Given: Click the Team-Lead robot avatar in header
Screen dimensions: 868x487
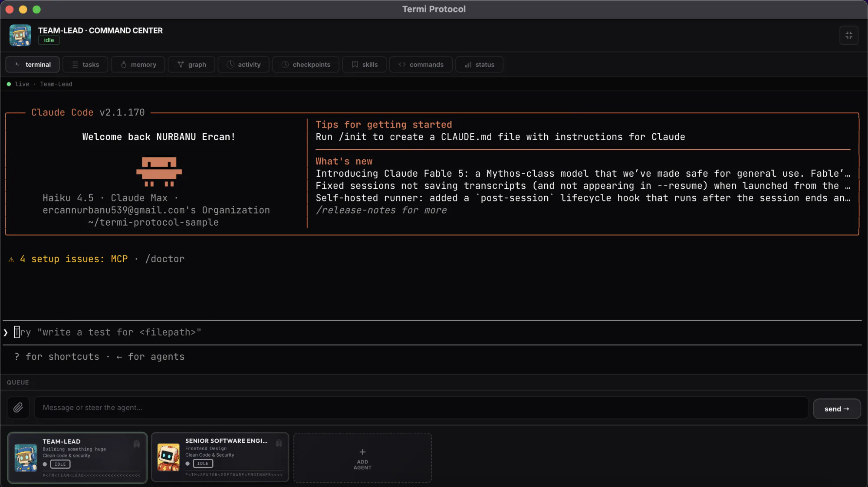Looking at the screenshot, I should (20, 35).
